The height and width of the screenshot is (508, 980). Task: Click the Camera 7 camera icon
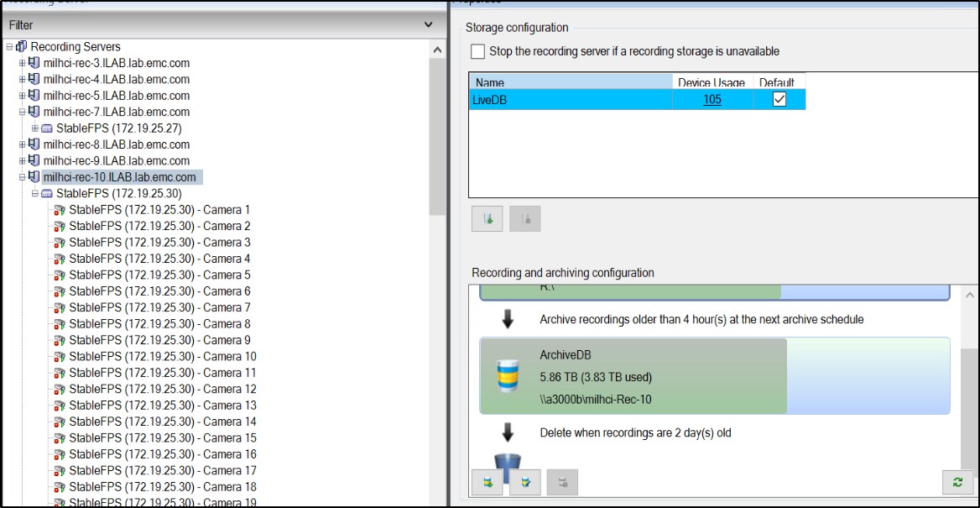(x=60, y=307)
